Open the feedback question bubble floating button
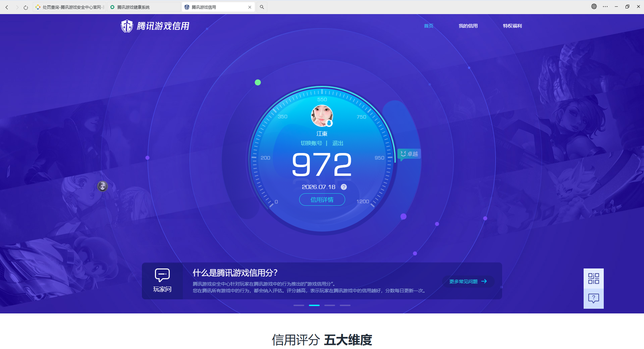This screenshot has height=349, width=644. pyautogui.click(x=594, y=298)
